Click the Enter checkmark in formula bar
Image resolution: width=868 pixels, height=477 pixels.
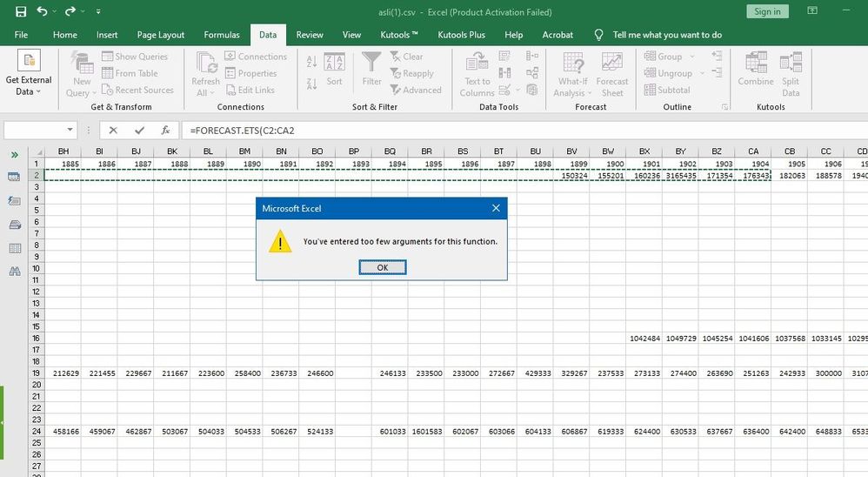tap(139, 131)
